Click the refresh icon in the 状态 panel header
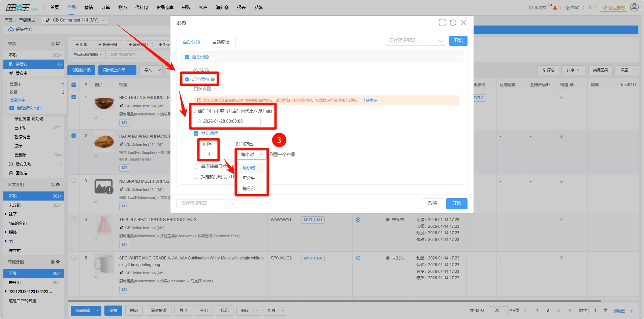This screenshot has width=644, height=319. (58, 43)
